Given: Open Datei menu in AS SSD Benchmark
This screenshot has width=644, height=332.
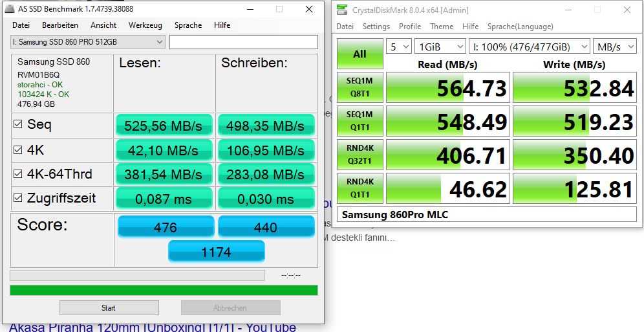Looking at the screenshot, I should click(x=21, y=25).
